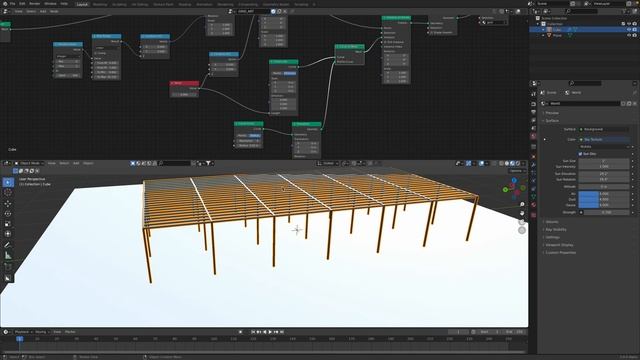Viewport: 640px width, 360px height.
Task: Toggle render camera icon for Cube row
Action: (635, 29)
